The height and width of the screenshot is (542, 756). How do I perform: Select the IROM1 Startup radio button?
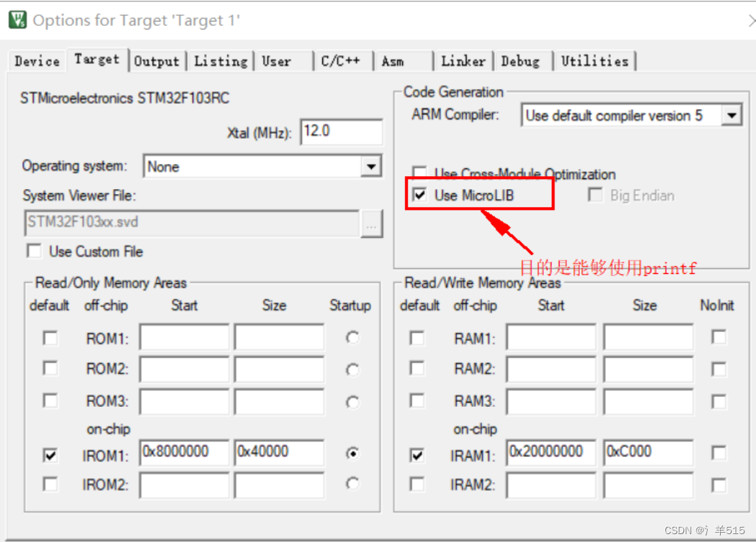coord(352,454)
